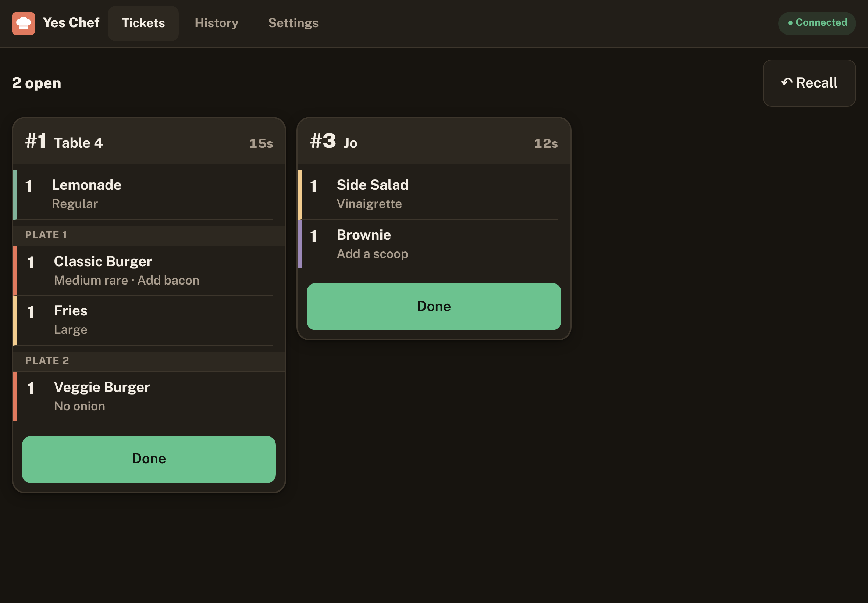Switch to the History tab
Screen dimensions: 868x603
[217, 23]
